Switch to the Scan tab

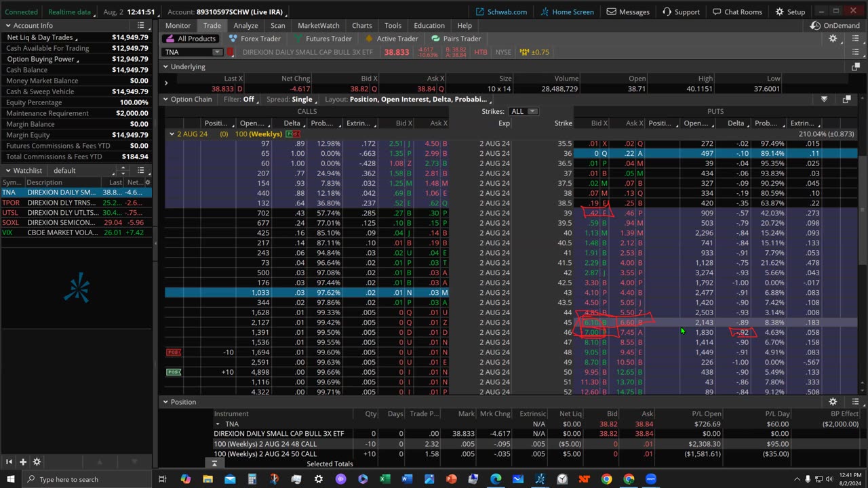(278, 25)
